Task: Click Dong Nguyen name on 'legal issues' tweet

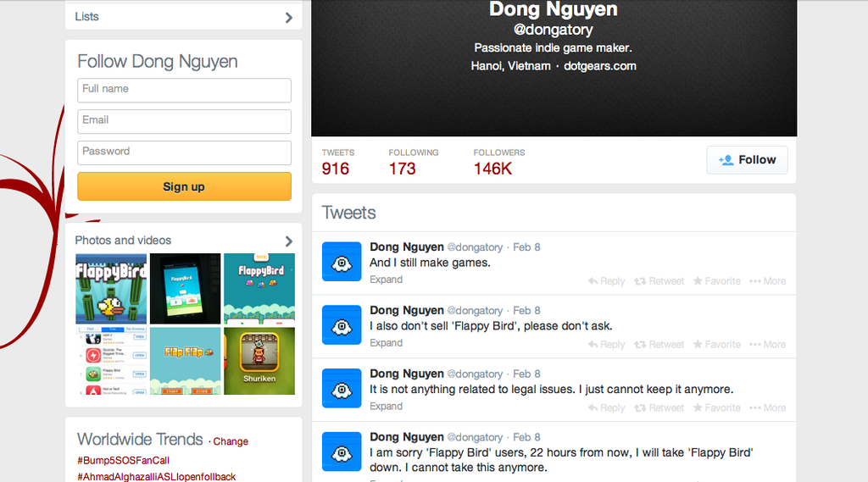Action: coord(407,374)
